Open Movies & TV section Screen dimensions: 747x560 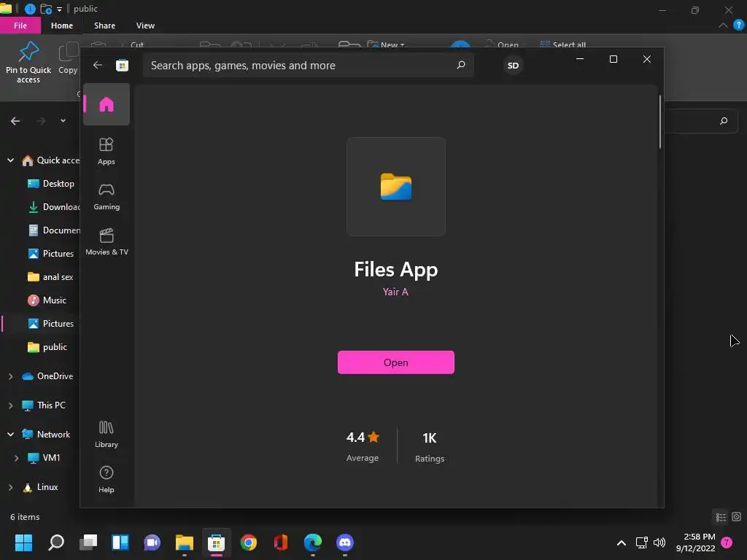(x=107, y=242)
